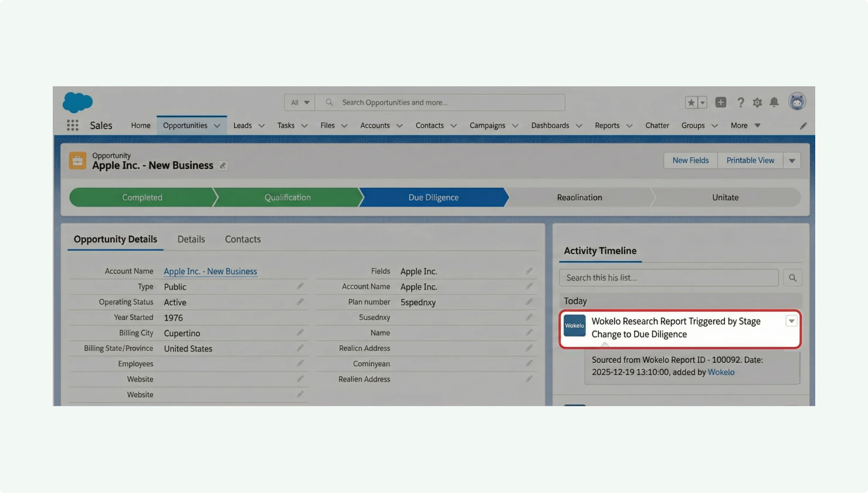The image size is (868, 493).
Task: Click the Wokelo logo on the timeline entry
Action: (575, 326)
